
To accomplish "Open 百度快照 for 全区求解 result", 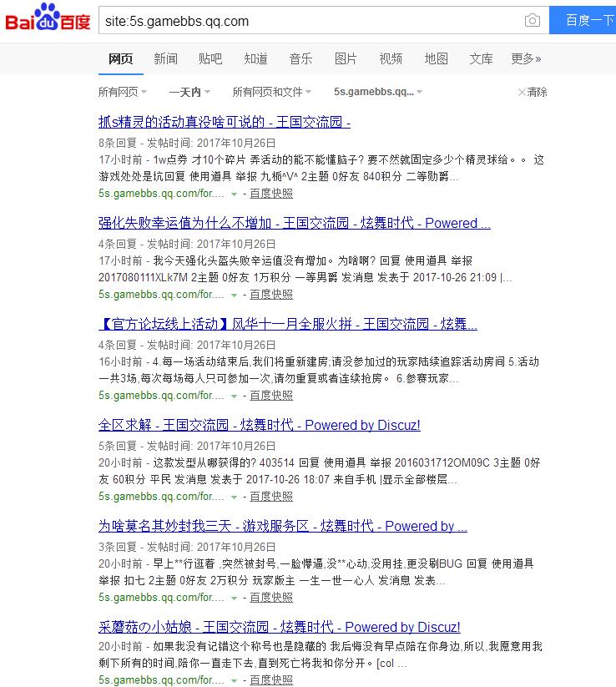I will coord(271,497).
